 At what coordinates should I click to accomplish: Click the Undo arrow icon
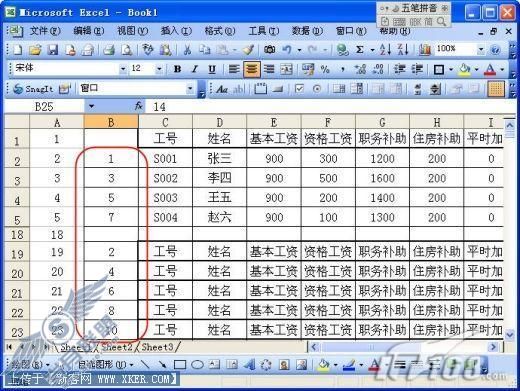coord(287,50)
